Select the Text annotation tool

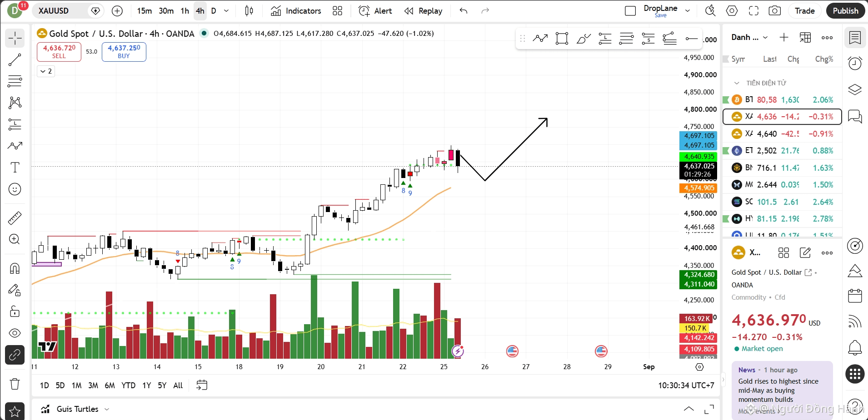[15, 168]
